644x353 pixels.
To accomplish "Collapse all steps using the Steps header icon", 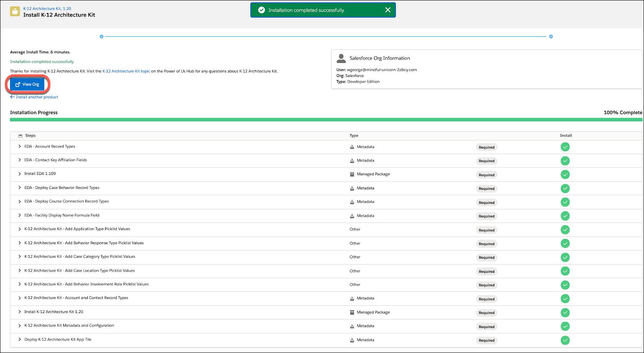I will pos(20,136).
